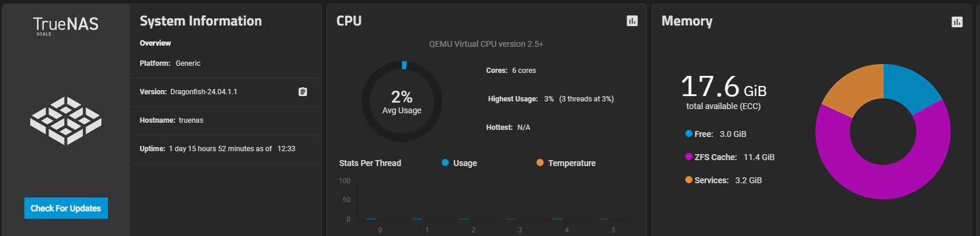Open Memory reports chart icon
The width and height of the screenshot is (980, 236).
point(957,22)
